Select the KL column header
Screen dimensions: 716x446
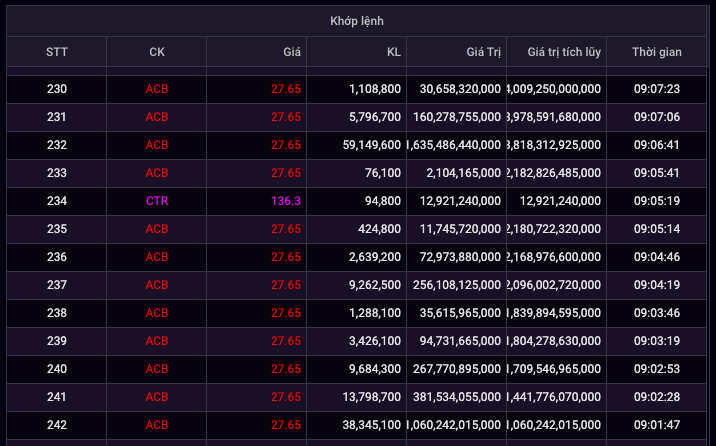tap(393, 52)
